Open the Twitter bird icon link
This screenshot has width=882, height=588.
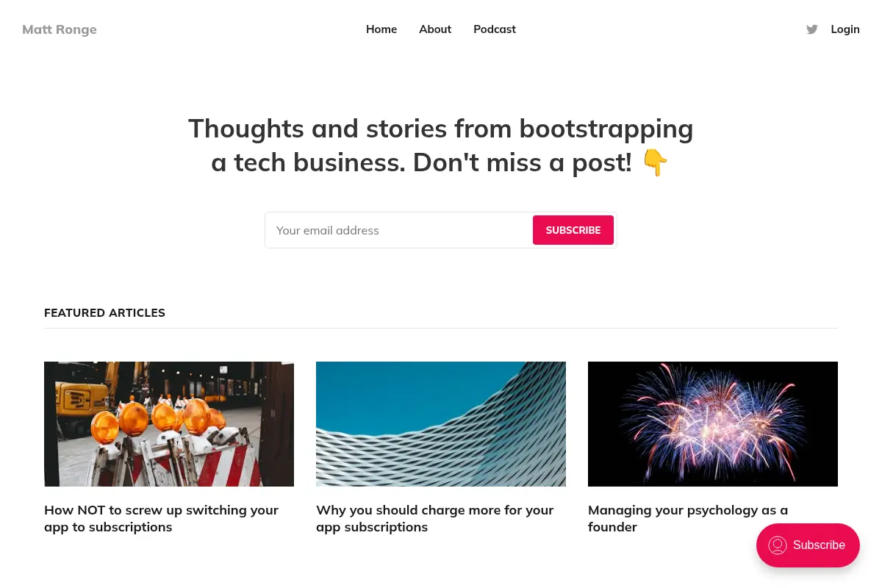[811, 29]
